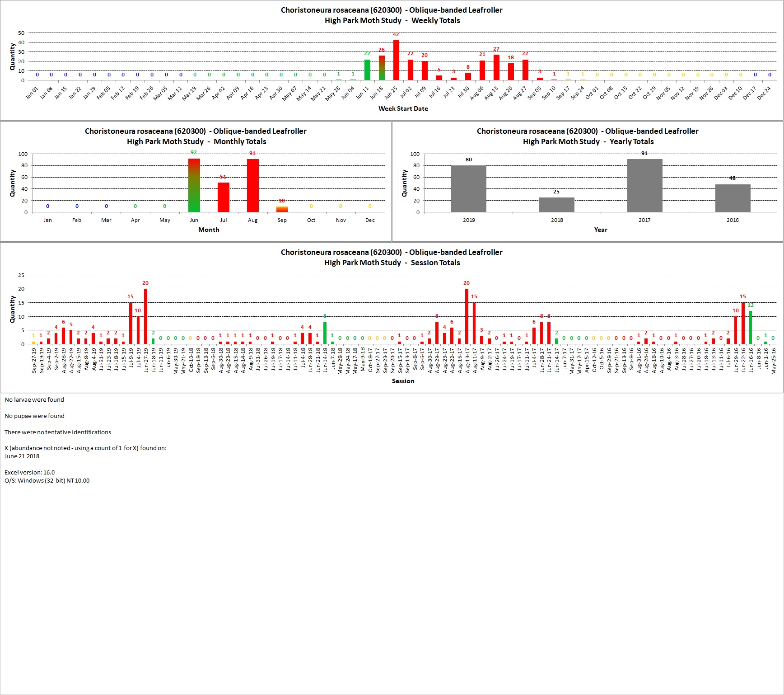Viewport: 784px width, 695px height.
Task: Click the 2017 yearly bar labeled 91
Action: [x=645, y=185]
